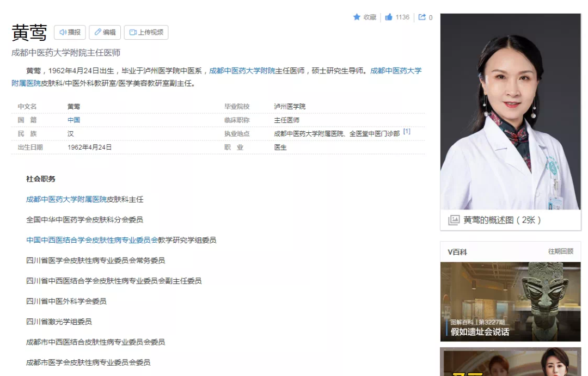Click the 编辑 edit button

[x=105, y=32]
